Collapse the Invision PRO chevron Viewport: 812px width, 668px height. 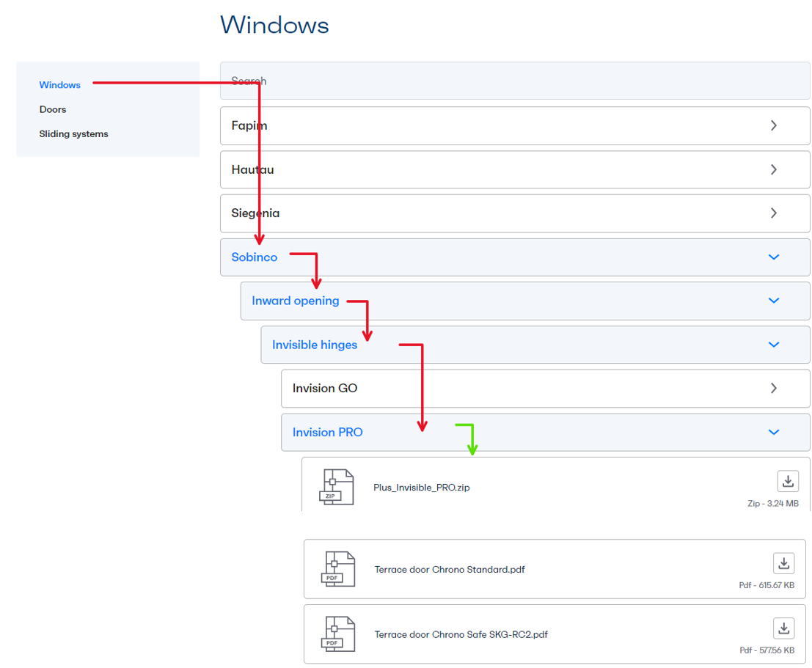coord(774,432)
